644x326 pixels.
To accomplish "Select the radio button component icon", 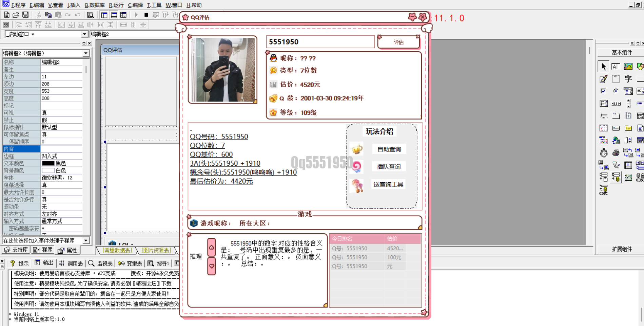I will (x=616, y=91).
